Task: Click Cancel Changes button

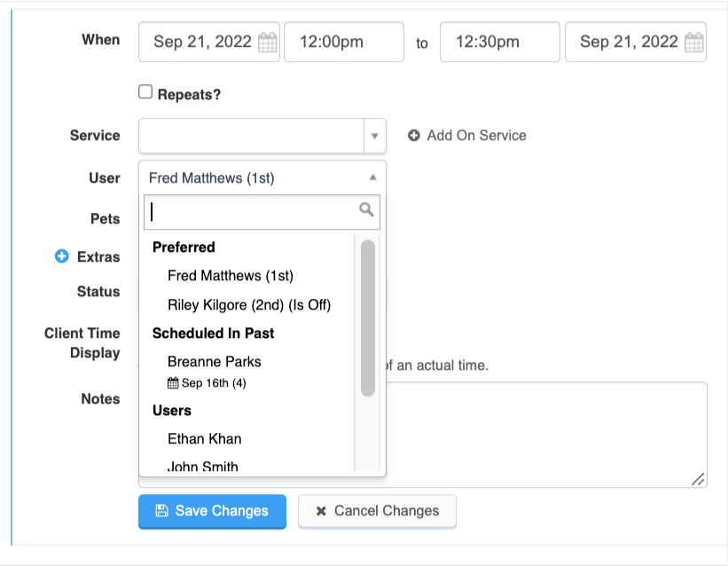Action: click(377, 511)
